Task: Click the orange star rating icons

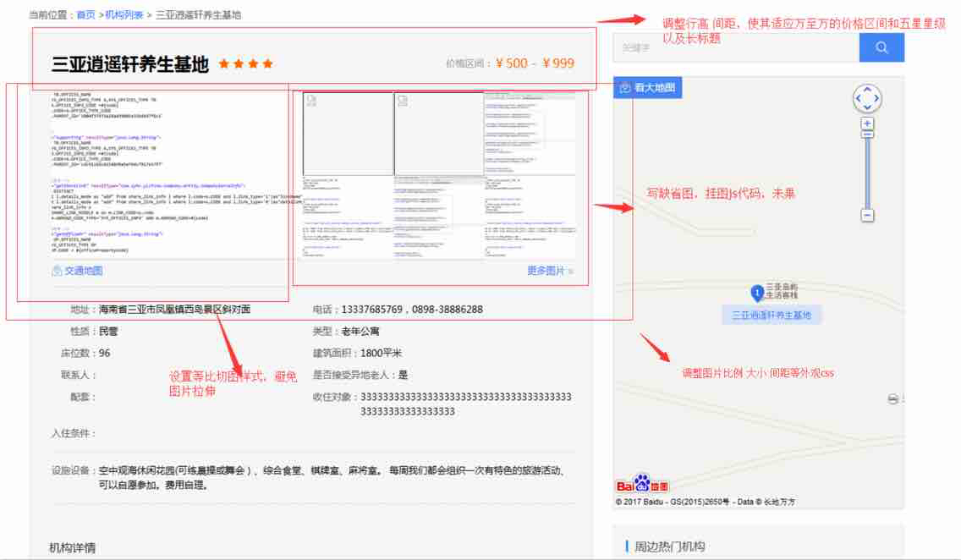Action: pos(245,63)
